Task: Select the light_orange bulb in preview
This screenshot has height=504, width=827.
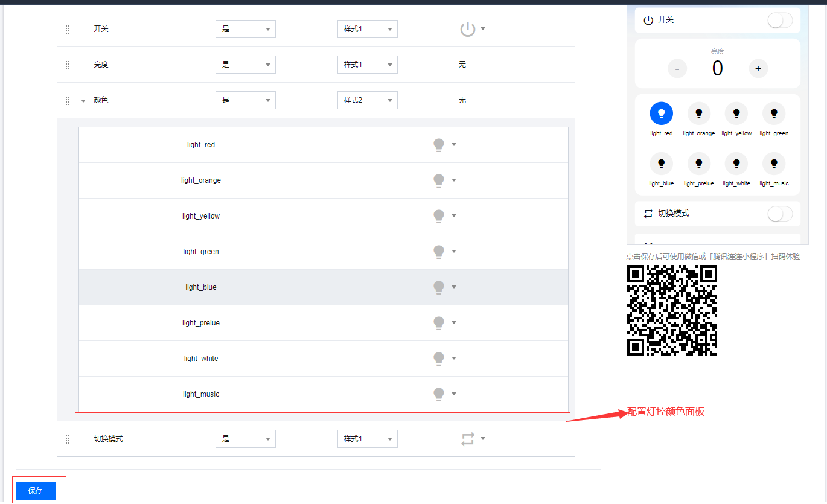Action: click(x=698, y=113)
